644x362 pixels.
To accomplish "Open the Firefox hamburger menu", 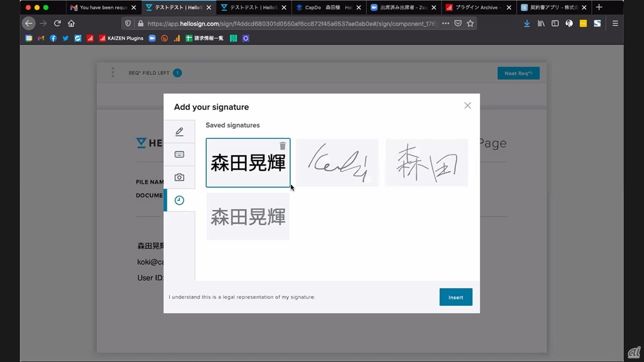I will pyautogui.click(x=616, y=24).
